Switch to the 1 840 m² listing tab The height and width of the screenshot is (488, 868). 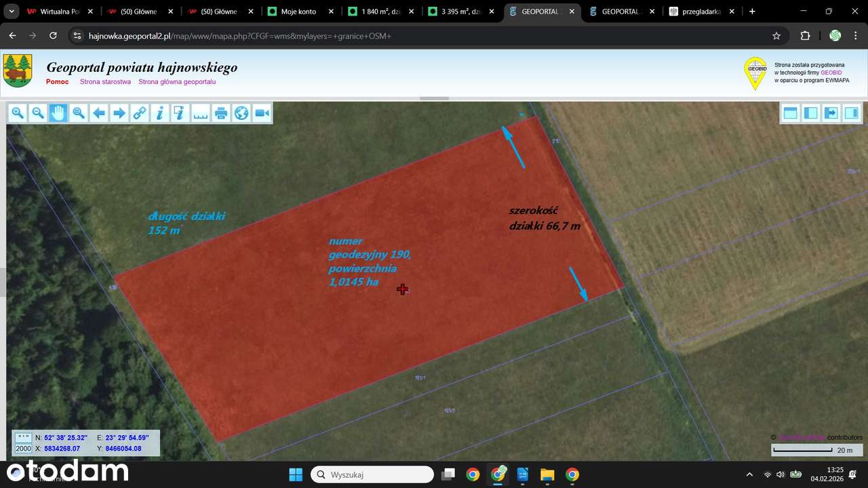pyautogui.click(x=380, y=12)
